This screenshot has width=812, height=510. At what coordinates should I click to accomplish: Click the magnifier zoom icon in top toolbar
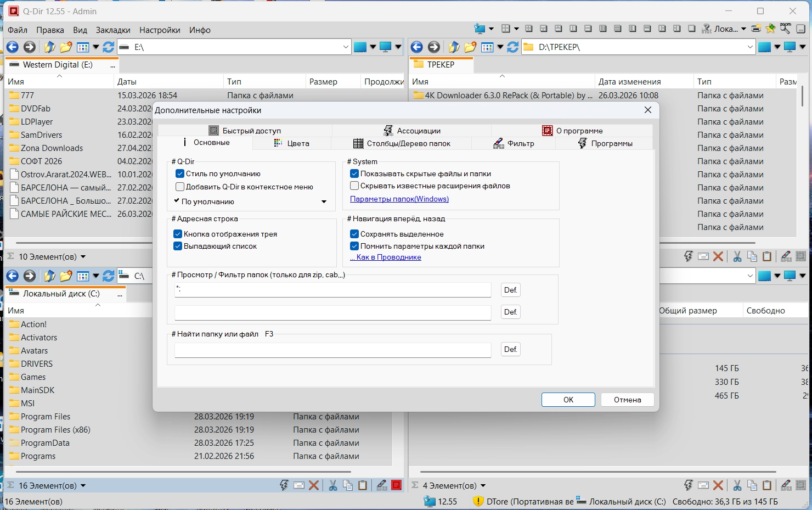786,29
